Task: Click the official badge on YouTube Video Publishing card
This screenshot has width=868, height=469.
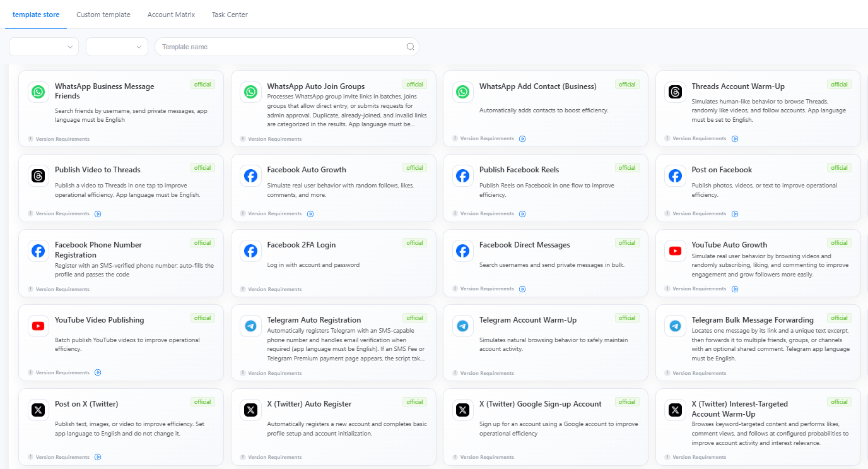Action: coord(202,318)
